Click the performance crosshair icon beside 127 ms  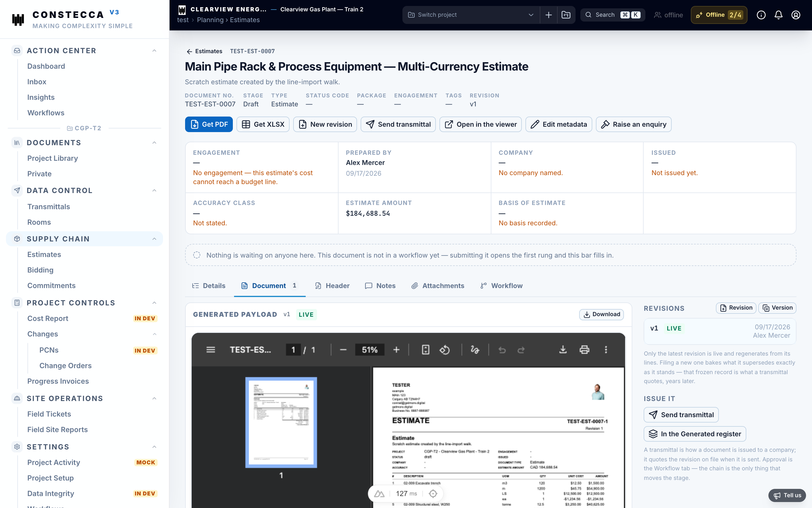click(433, 494)
